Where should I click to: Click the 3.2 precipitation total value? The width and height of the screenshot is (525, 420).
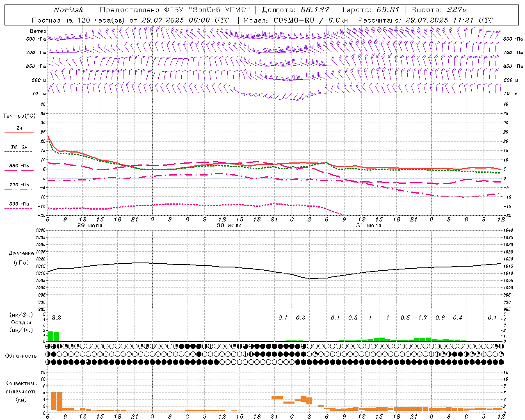57,318
